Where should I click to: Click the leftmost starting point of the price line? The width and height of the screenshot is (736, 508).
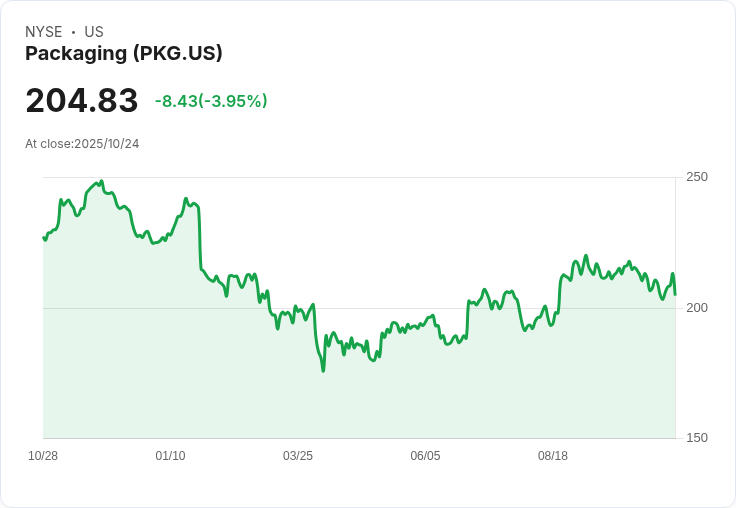coord(43,237)
